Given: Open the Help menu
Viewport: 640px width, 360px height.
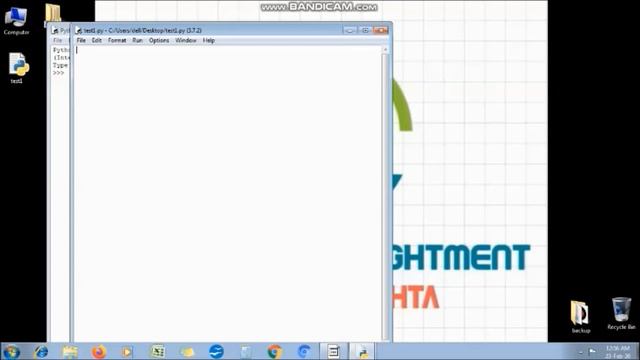Looking at the screenshot, I should click(x=209, y=40).
